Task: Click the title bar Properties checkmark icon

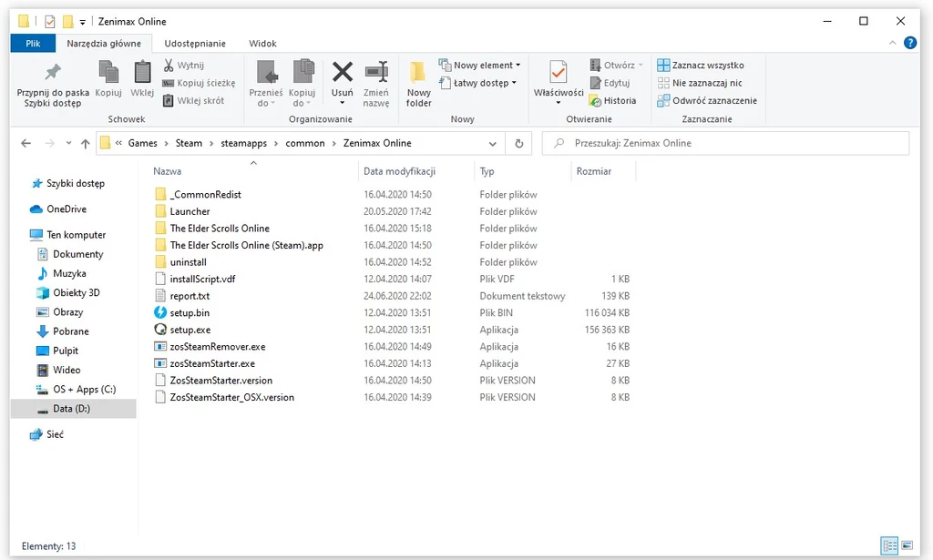Action: 50,22
